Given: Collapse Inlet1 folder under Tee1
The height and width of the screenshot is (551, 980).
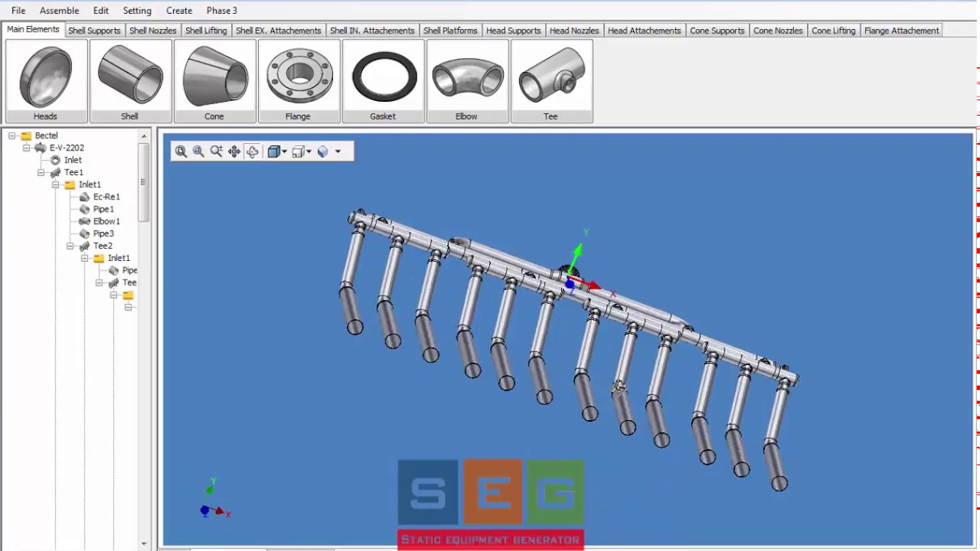Looking at the screenshot, I should 55,184.
